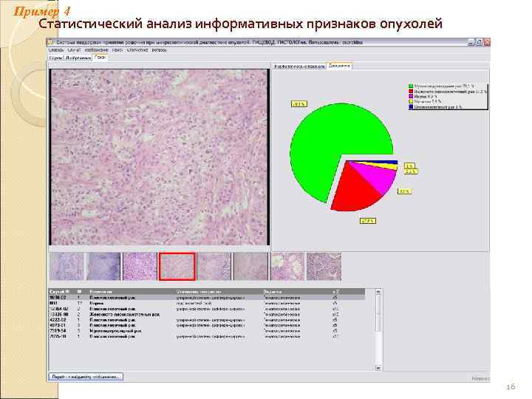Viewport: 532px width, 399px height.
Task: Select the second table row, below the highlighted one
Action: coord(207,303)
